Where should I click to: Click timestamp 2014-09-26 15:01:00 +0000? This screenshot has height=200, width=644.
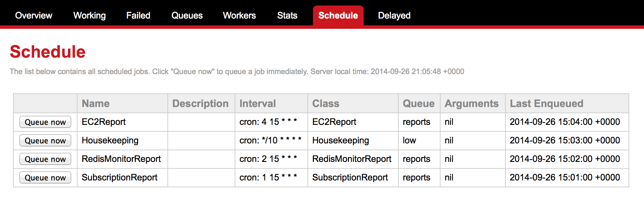click(565, 177)
